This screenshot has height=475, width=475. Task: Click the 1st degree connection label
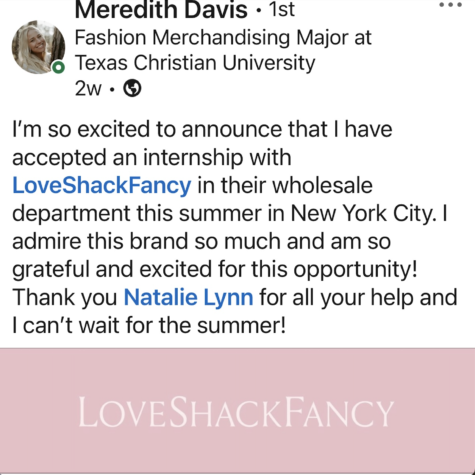[x=282, y=9]
